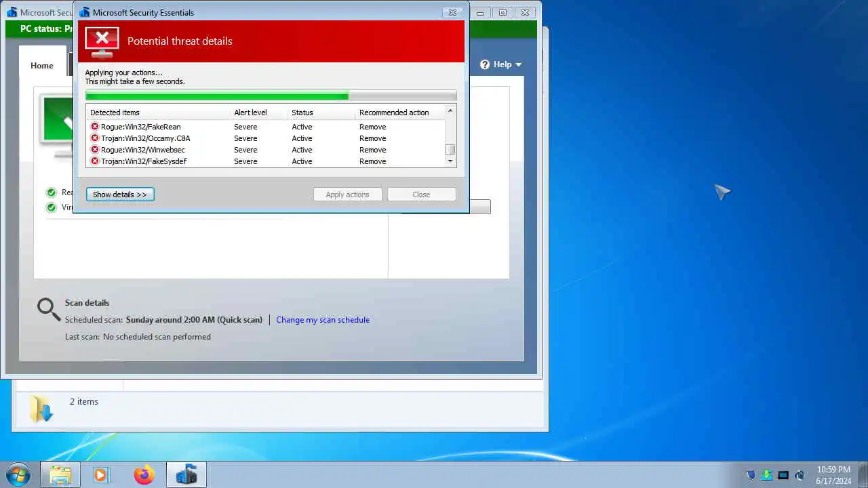
Task: Click the threat list scrollbar thumb
Action: pyautogui.click(x=450, y=150)
